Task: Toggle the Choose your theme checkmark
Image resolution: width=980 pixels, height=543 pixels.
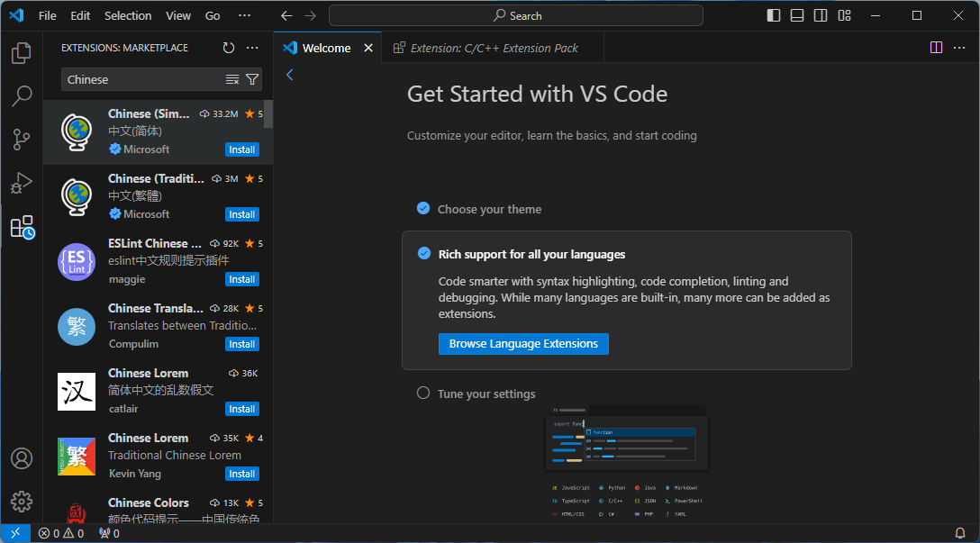Action: tap(423, 208)
